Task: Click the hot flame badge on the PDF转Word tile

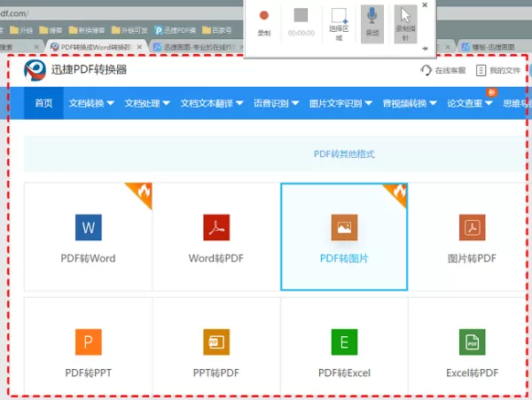Action: point(141,194)
